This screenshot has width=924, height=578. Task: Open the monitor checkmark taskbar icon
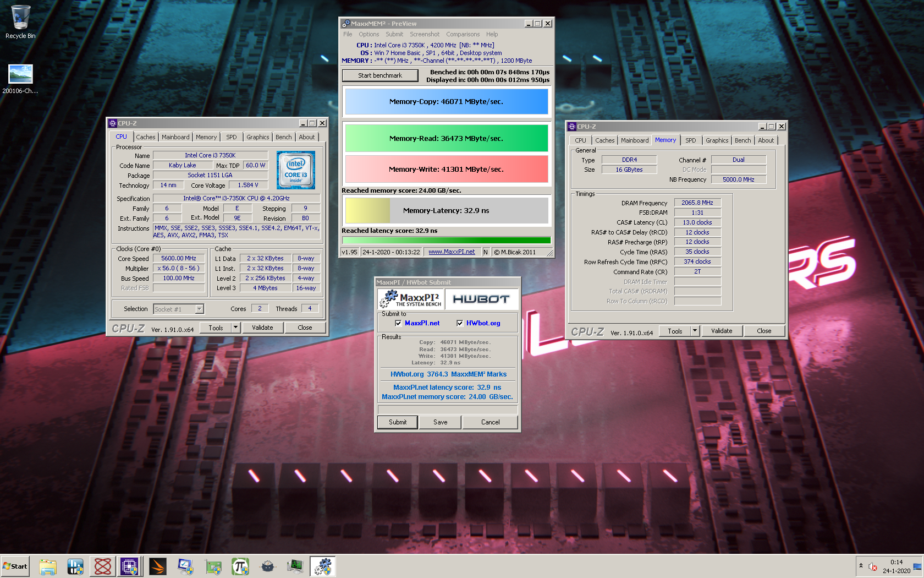(x=185, y=566)
